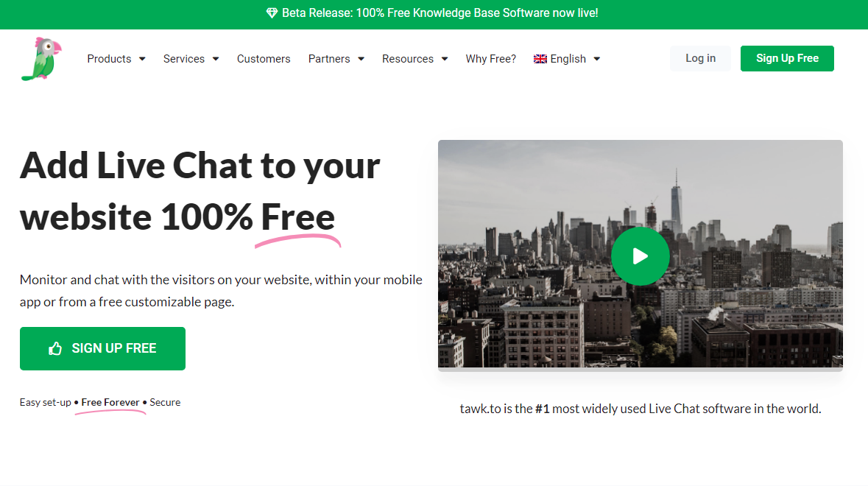
Task: Select the Why Free? menu item
Action: pyautogui.click(x=490, y=59)
